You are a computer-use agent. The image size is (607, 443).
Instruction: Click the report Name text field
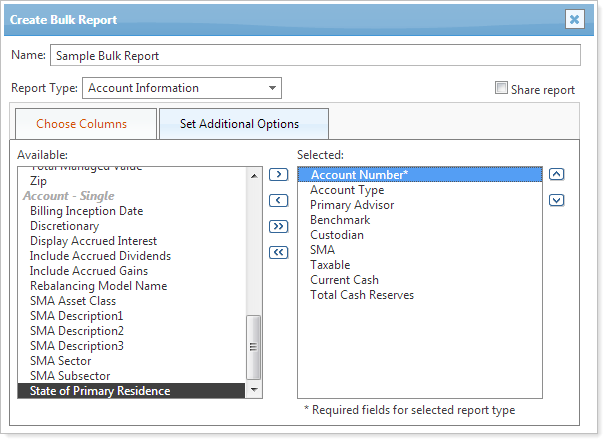[x=315, y=55]
